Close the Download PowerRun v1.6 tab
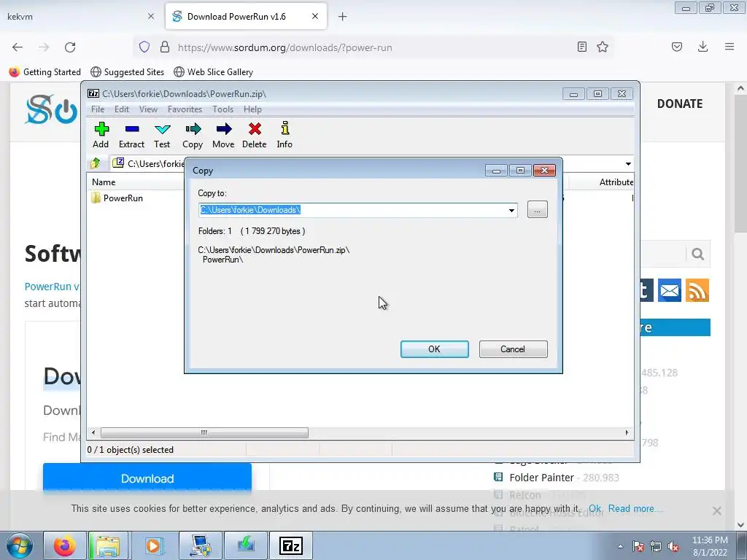Screen dimensions: 747x560 pos(315,16)
